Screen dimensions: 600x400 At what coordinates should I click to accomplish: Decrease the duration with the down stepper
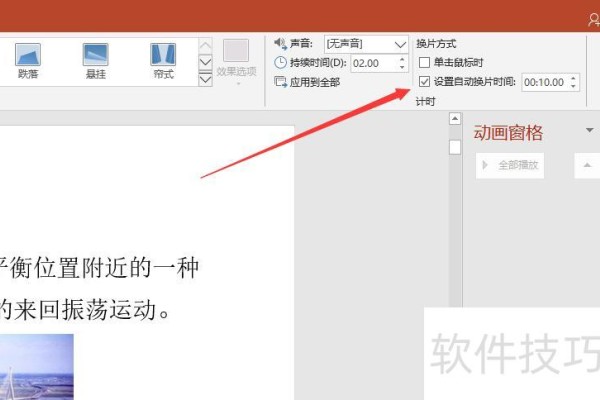(402, 67)
